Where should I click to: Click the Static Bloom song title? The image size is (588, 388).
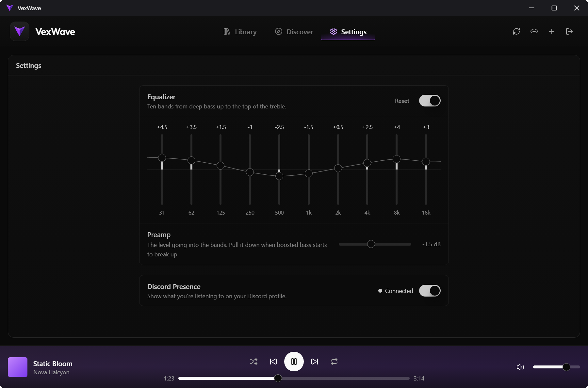point(53,364)
